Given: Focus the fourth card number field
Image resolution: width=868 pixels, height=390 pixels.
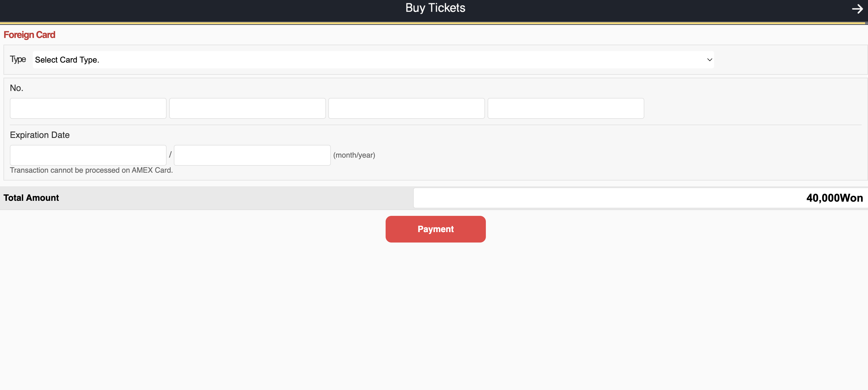Looking at the screenshot, I should [x=566, y=108].
